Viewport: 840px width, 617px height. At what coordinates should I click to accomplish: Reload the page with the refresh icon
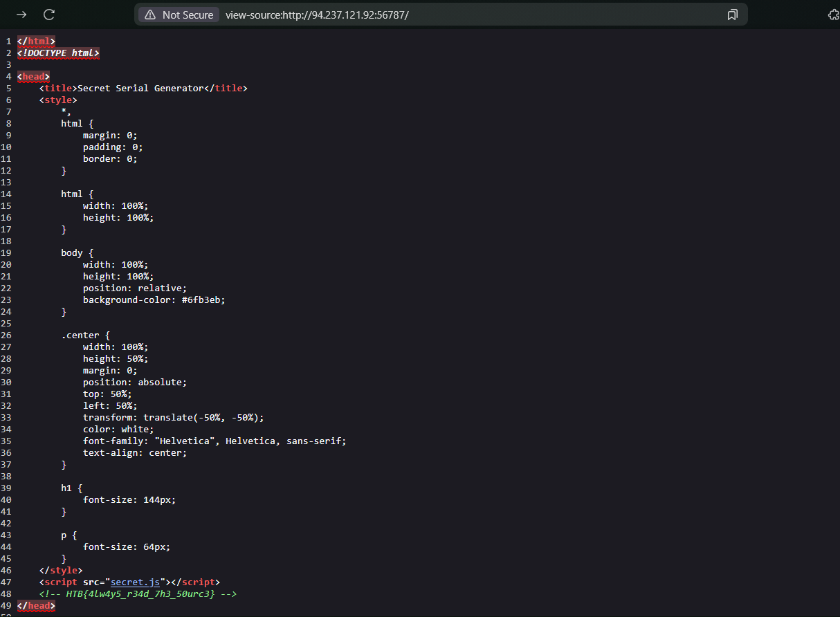click(x=49, y=15)
